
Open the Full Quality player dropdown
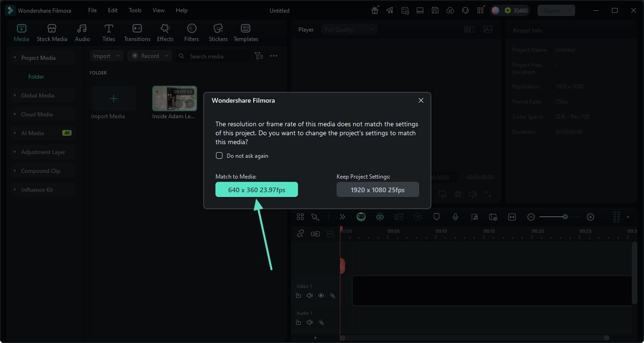[x=349, y=30]
